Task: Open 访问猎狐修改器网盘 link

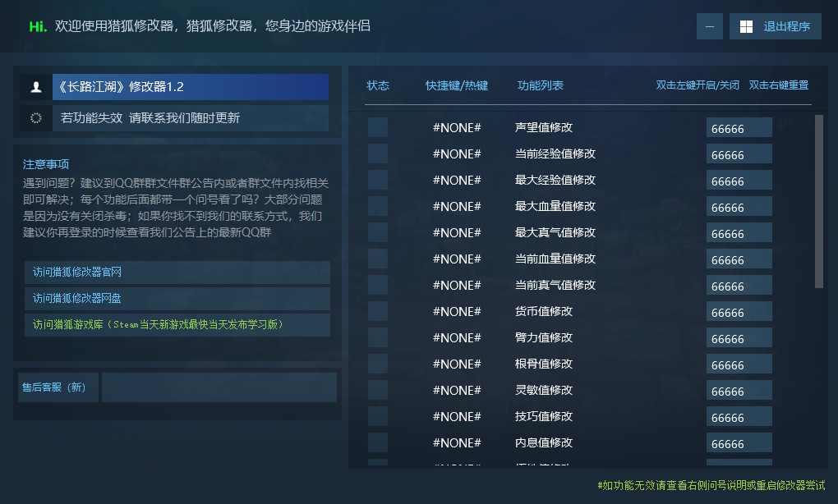Action: pos(177,299)
